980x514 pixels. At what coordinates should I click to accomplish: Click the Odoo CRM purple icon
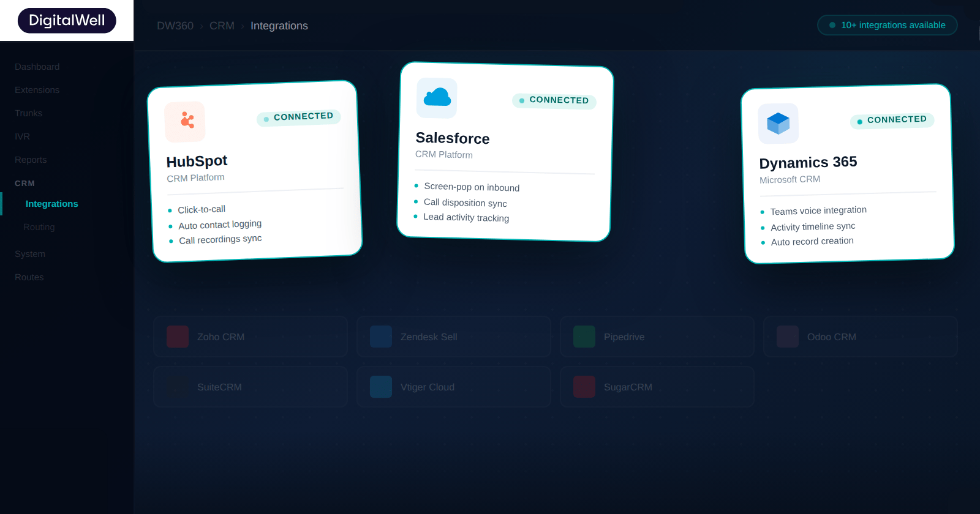coord(788,337)
